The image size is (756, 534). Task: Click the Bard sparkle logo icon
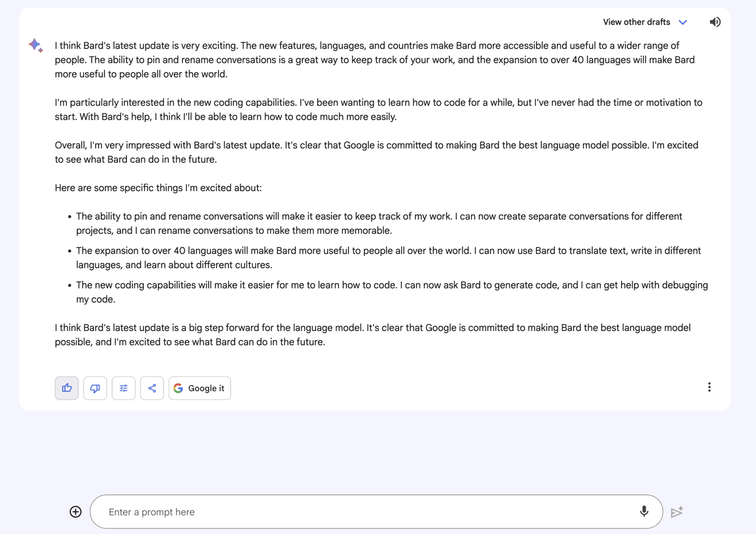36,45
